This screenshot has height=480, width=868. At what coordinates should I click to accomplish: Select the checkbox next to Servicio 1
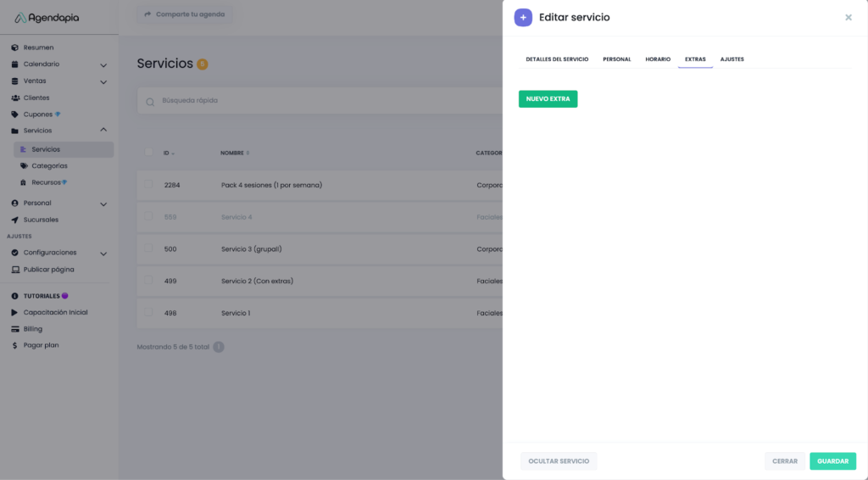148,313
